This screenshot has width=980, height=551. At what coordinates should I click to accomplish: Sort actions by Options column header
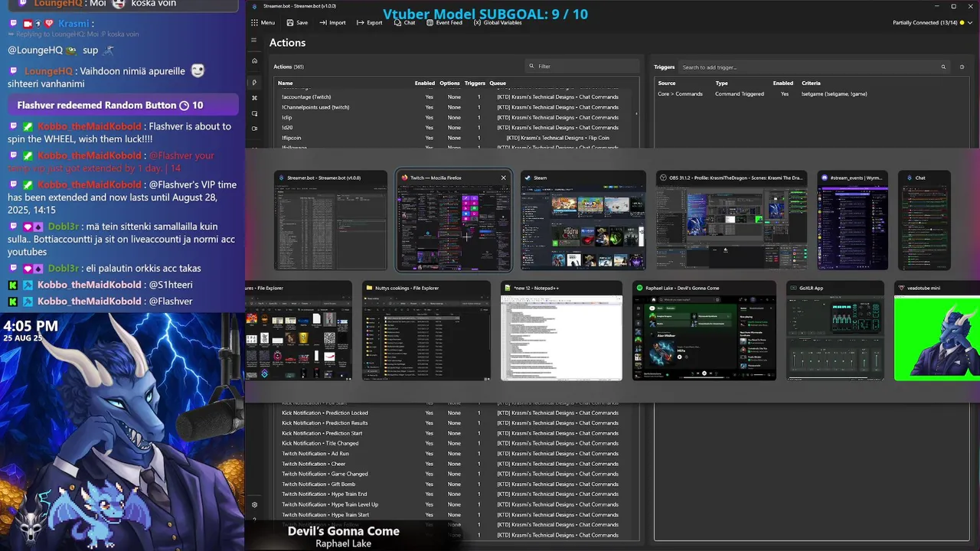[x=449, y=83]
